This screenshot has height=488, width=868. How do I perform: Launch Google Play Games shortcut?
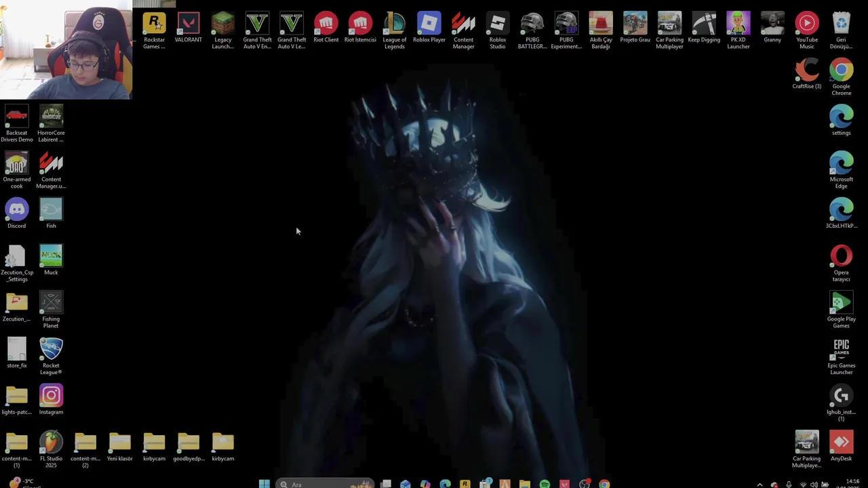842,309
